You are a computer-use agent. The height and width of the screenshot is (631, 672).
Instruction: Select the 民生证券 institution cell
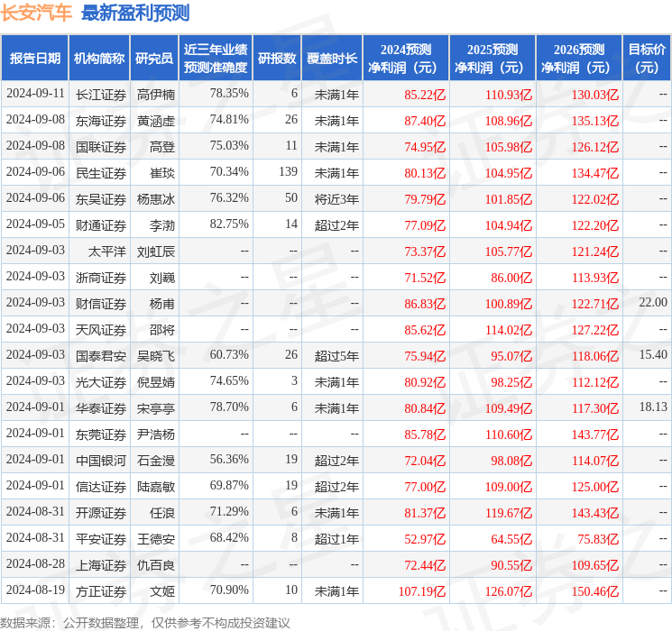[x=101, y=173]
